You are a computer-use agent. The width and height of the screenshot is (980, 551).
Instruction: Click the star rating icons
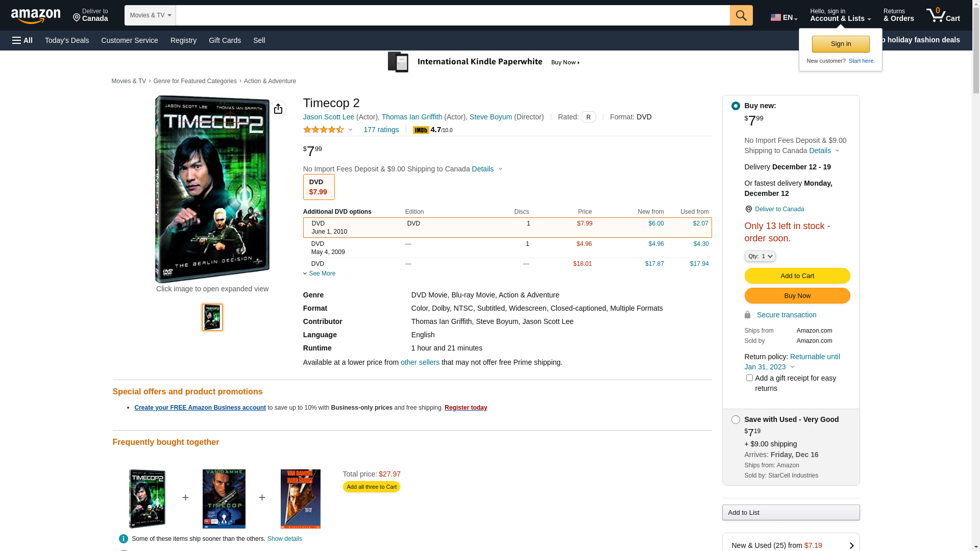pyautogui.click(x=324, y=130)
